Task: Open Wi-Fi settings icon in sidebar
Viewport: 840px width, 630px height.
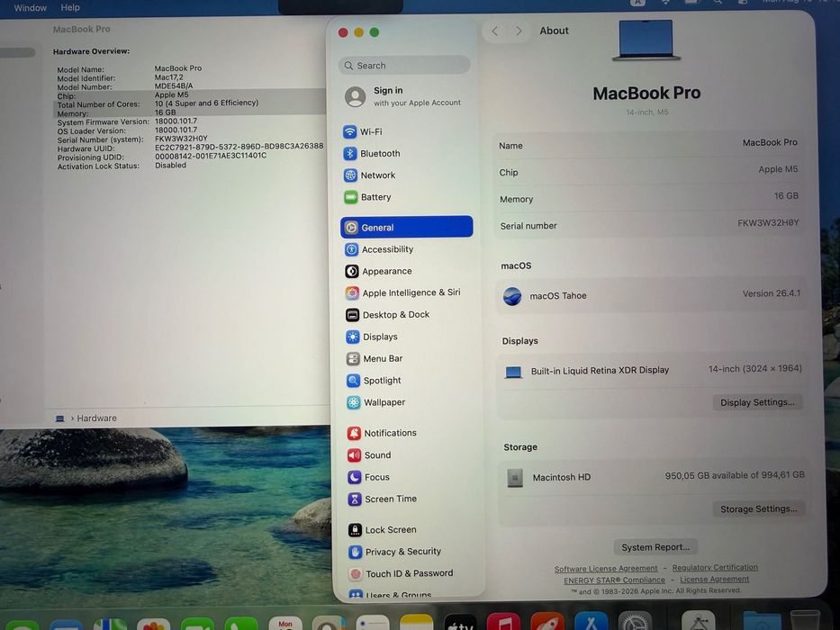Action: (x=349, y=131)
